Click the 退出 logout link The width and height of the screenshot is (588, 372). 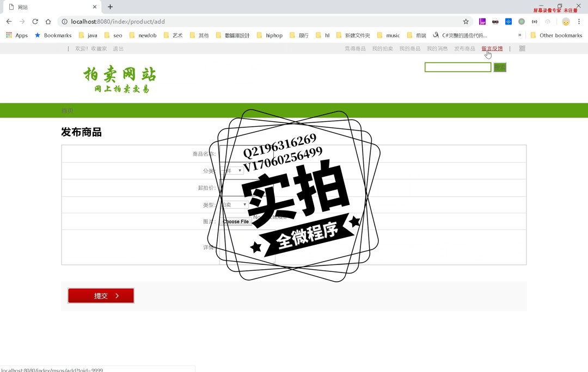click(118, 48)
